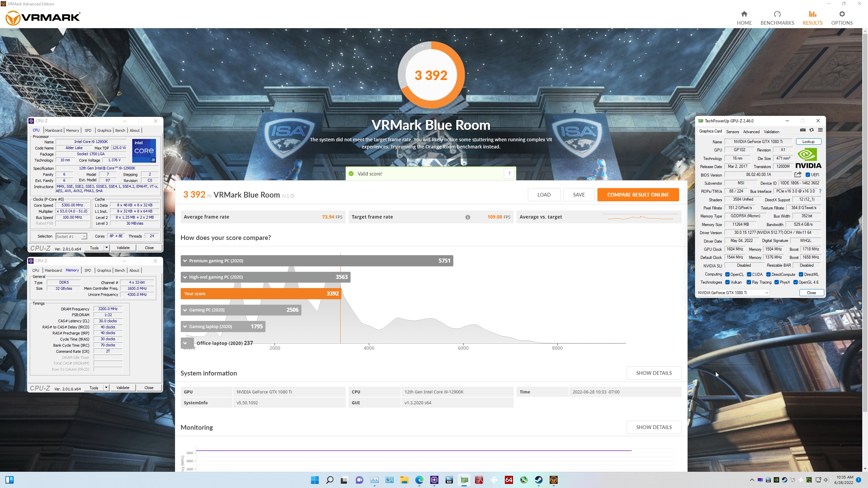This screenshot has width=868, height=488.
Task: Open VRMark Options gear
Action: [x=842, y=14]
